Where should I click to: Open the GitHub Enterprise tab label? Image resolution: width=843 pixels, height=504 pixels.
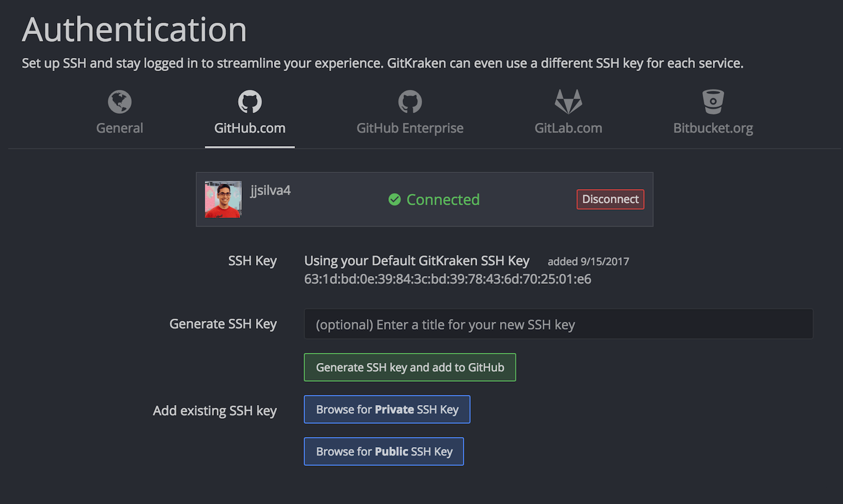pos(410,128)
